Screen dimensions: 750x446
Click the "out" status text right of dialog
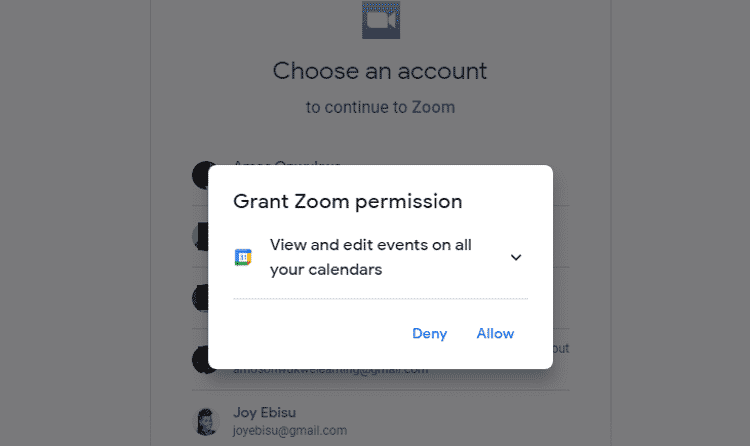coord(561,349)
